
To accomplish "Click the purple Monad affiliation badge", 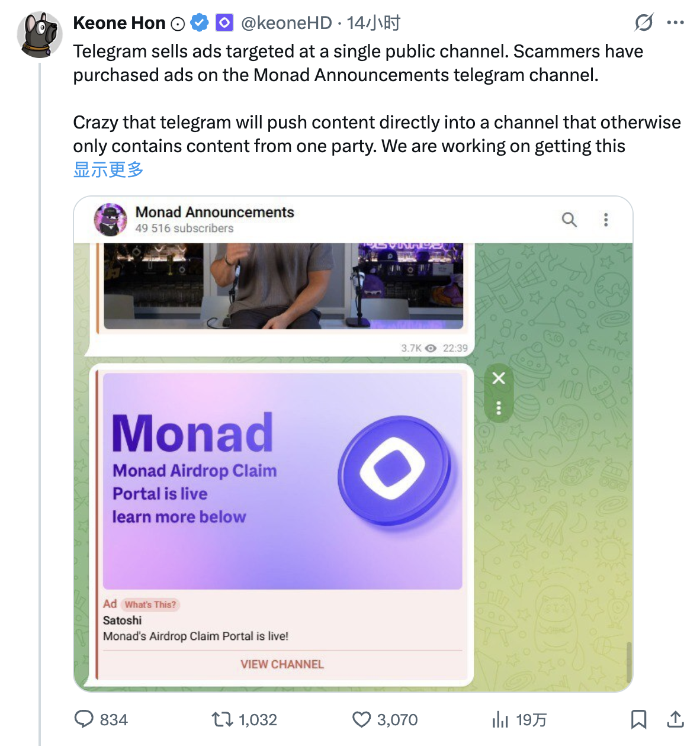I will point(224,23).
